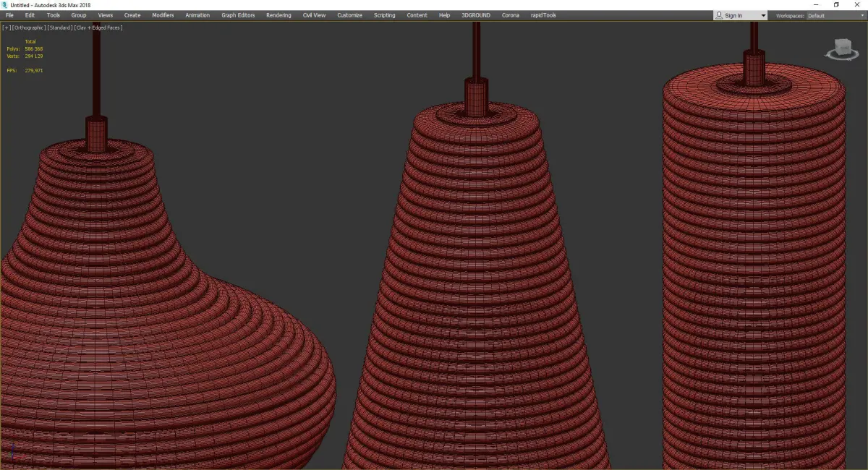Open the Scripting menu
This screenshot has height=470, width=868.
[384, 15]
